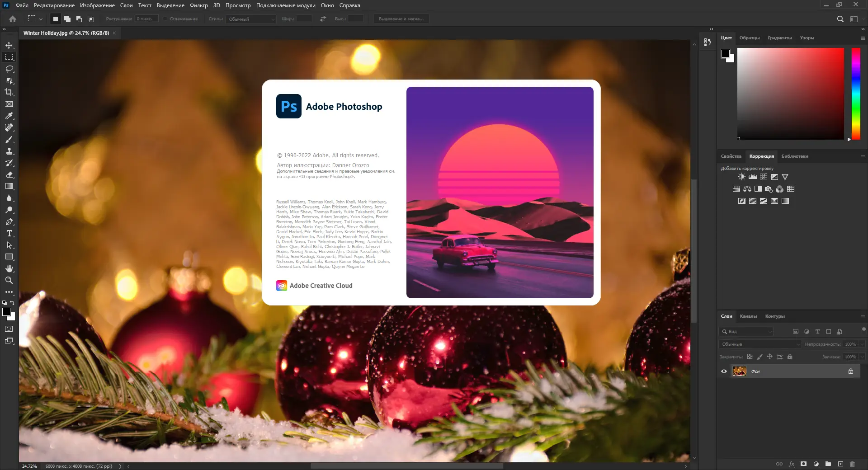Open the Fill (Заливка) slider arrow
This screenshot has height=470, width=868.
coord(863,357)
